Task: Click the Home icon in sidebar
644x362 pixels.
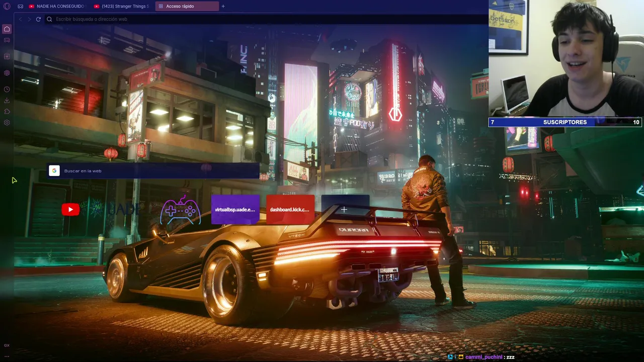Action: [x=7, y=29]
